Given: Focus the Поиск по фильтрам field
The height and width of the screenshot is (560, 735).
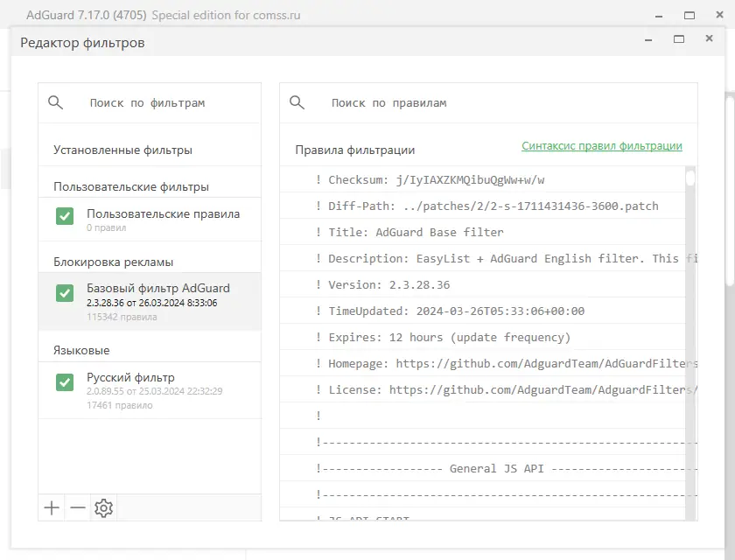Looking at the screenshot, I should click(x=166, y=103).
